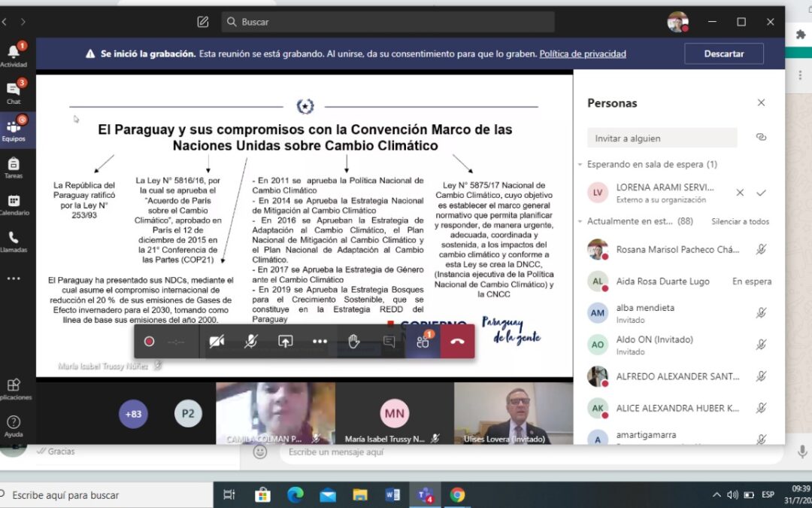This screenshot has width=812, height=508.
Task: Unmute your microphone in the meeting toolbar
Action: point(250,341)
